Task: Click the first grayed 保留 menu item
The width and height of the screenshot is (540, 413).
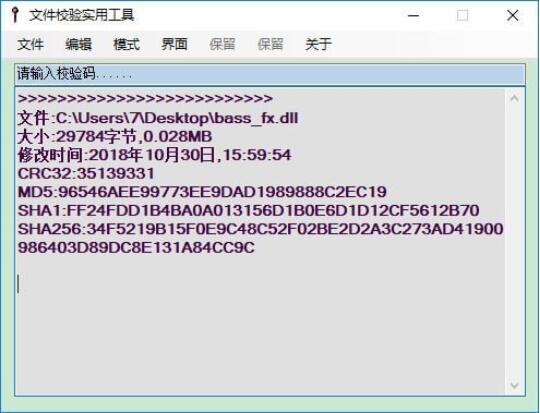Action: click(x=222, y=44)
